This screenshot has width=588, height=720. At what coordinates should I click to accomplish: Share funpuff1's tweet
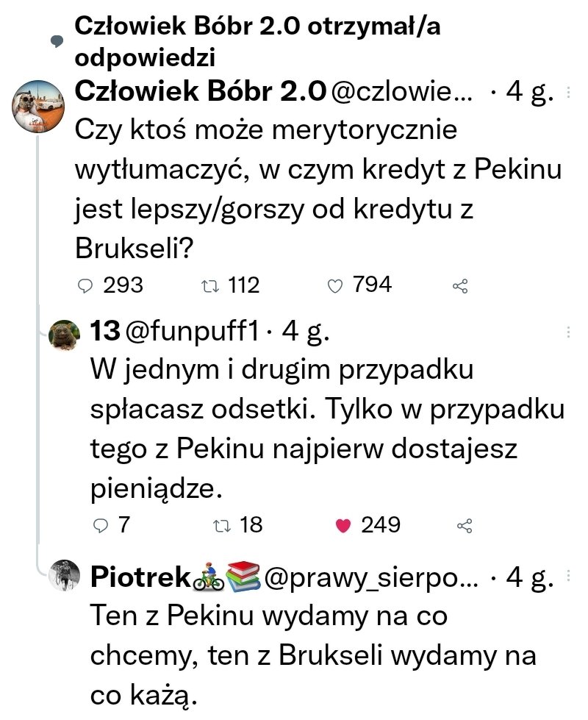464,525
